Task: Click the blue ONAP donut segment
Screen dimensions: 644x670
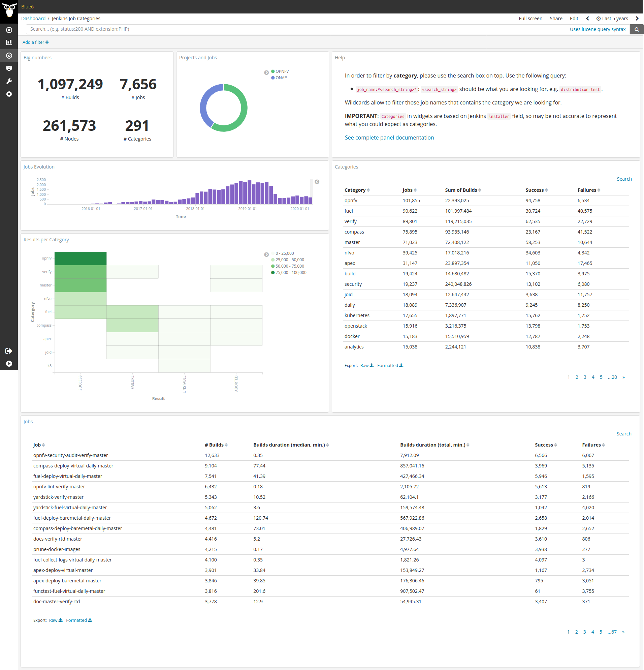Action: pos(204,104)
